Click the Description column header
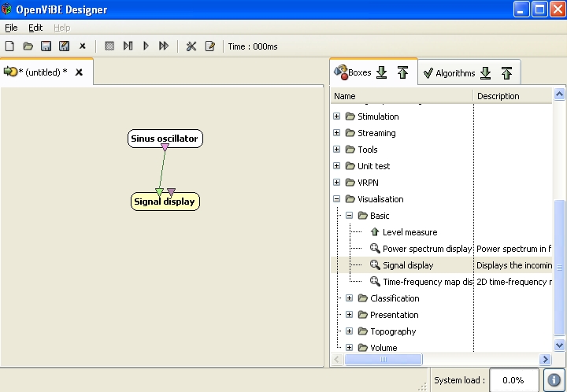The height and width of the screenshot is (392, 567). click(498, 96)
